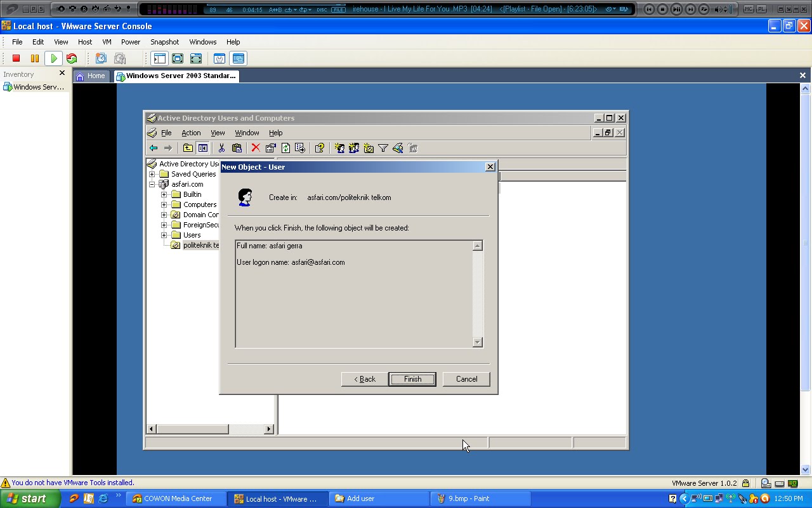The height and width of the screenshot is (508, 812).
Task: Expand the Computers folder node
Action: 164,204
